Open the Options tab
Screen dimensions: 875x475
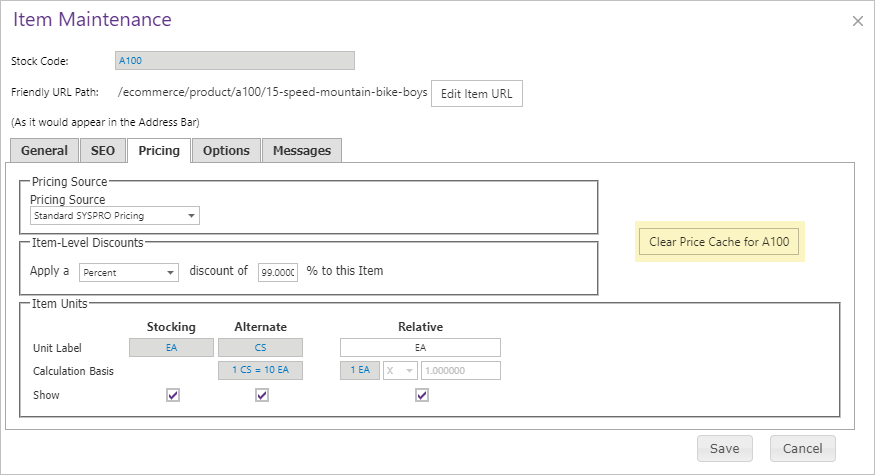point(226,151)
